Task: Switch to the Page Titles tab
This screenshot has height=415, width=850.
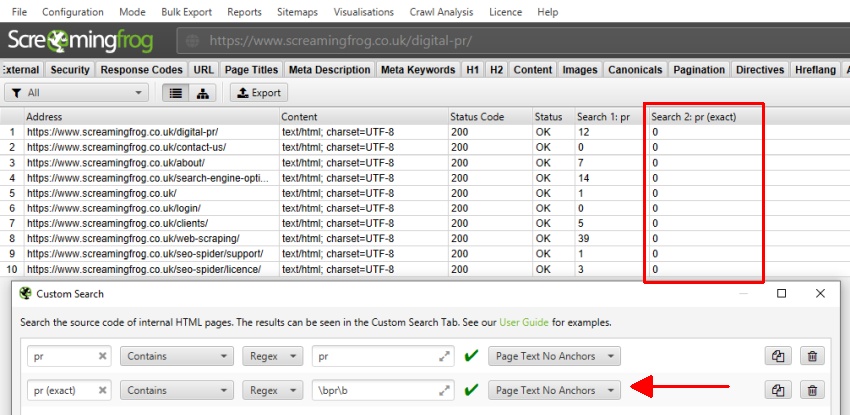Action: point(252,70)
